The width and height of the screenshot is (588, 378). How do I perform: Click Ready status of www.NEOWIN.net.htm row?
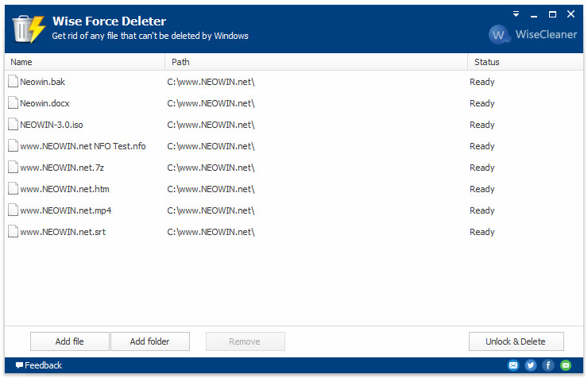(482, 189)
